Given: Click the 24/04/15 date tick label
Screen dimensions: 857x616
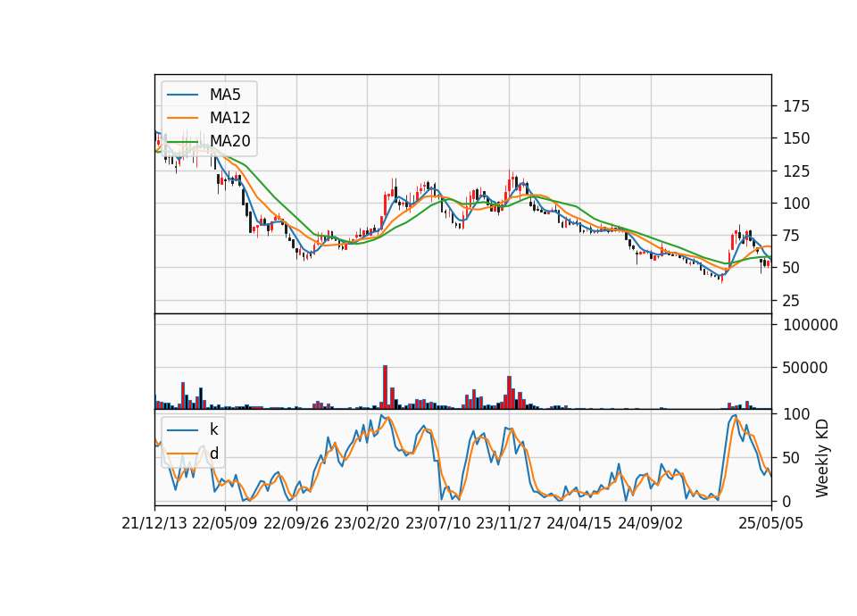Looking at the screenshot, I should coord(579,523).
